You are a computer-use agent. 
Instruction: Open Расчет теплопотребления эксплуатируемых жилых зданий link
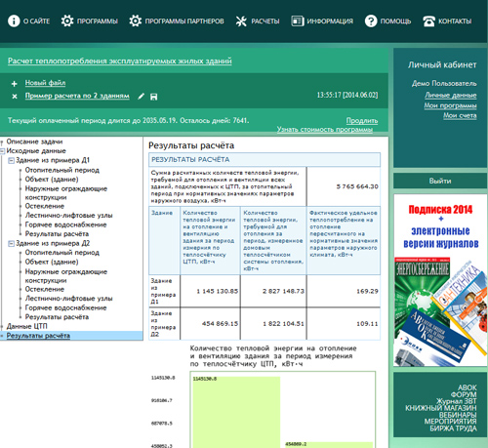120,61
